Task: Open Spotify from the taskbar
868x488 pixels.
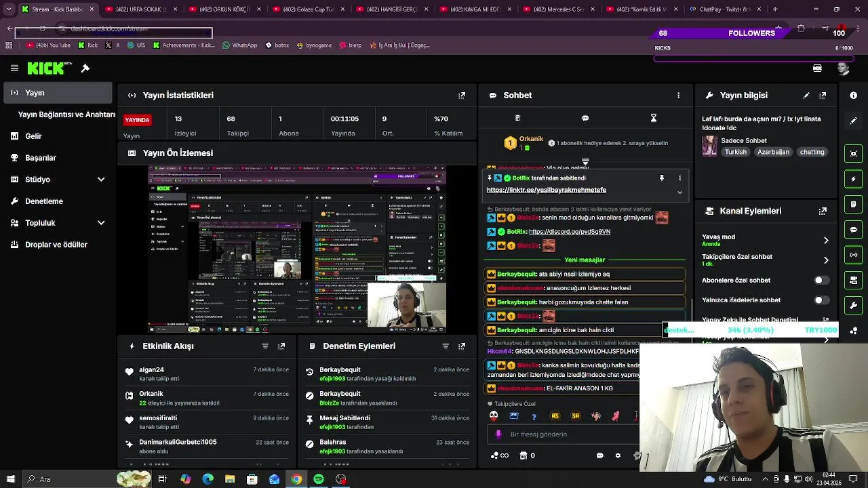Action: (319, 479)
